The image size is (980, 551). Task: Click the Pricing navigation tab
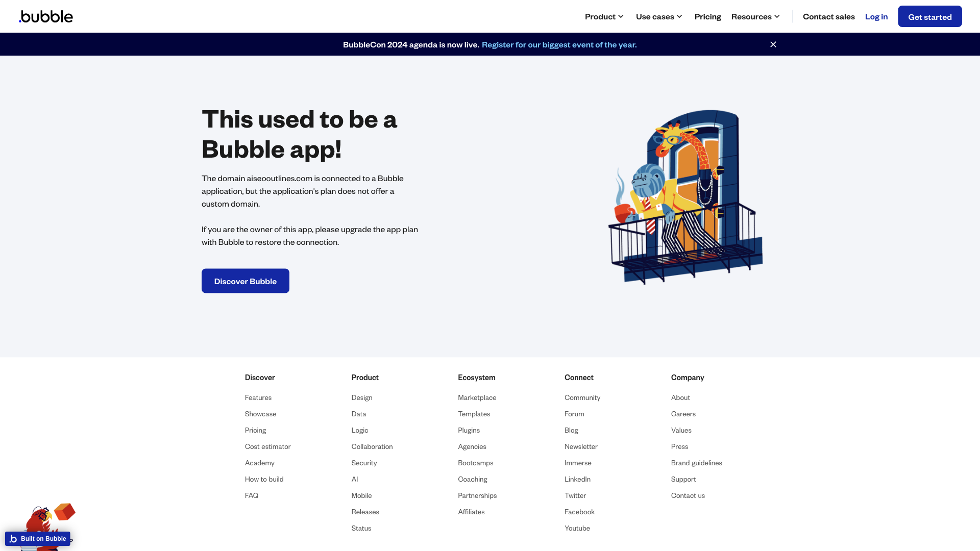click(707, 16)
